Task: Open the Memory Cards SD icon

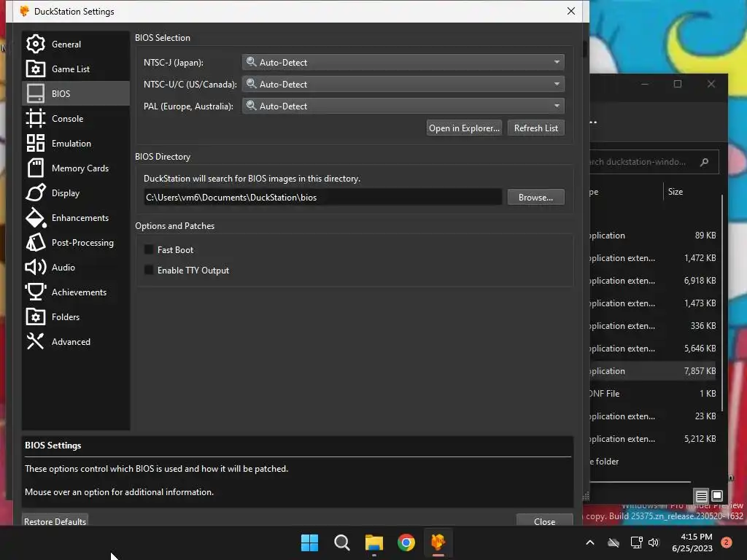Action: click(35, 168)
